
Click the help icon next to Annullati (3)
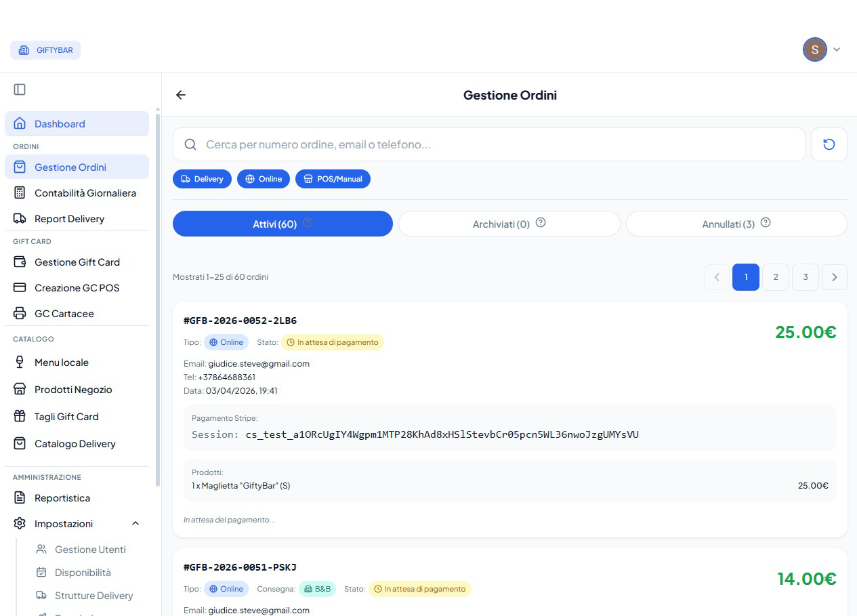(x=766, y=222)
